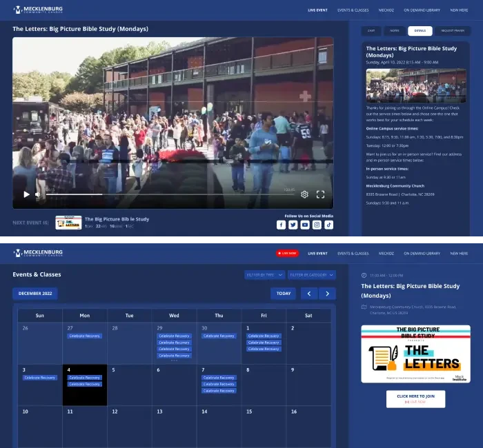Open Live Event in the top navigation

point(317,10)
